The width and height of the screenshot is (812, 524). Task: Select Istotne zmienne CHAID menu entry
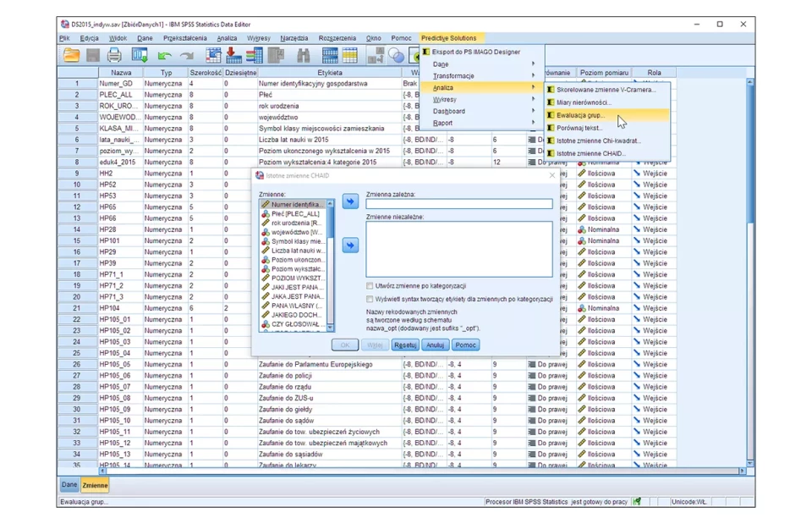tap(590, 153)
